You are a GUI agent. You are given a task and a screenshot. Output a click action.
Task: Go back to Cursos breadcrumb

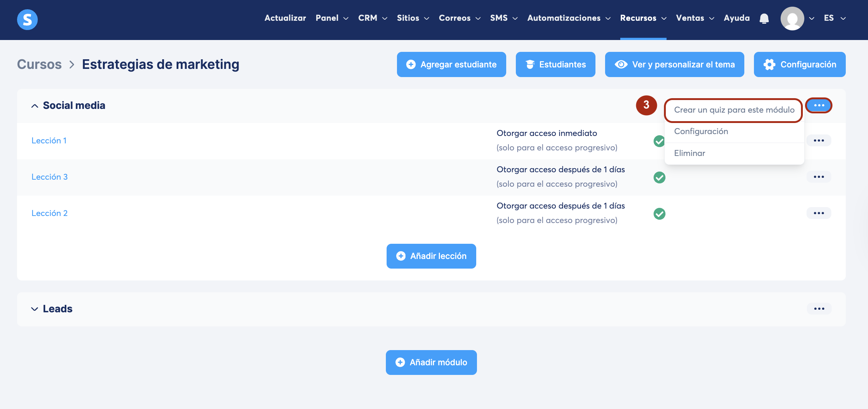tap(39, 64)
